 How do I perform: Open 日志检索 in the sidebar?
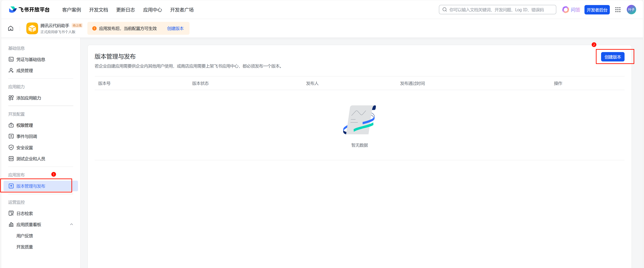tap(24, 213)
